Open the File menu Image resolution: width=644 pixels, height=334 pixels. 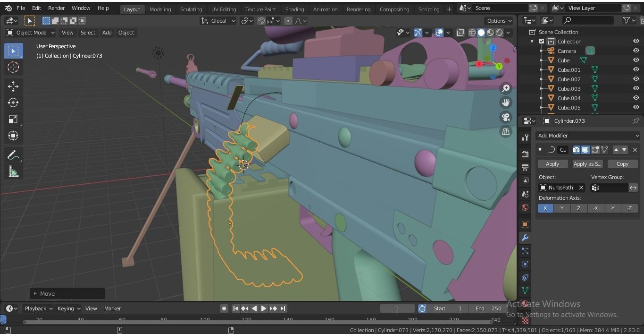[21, 8]
